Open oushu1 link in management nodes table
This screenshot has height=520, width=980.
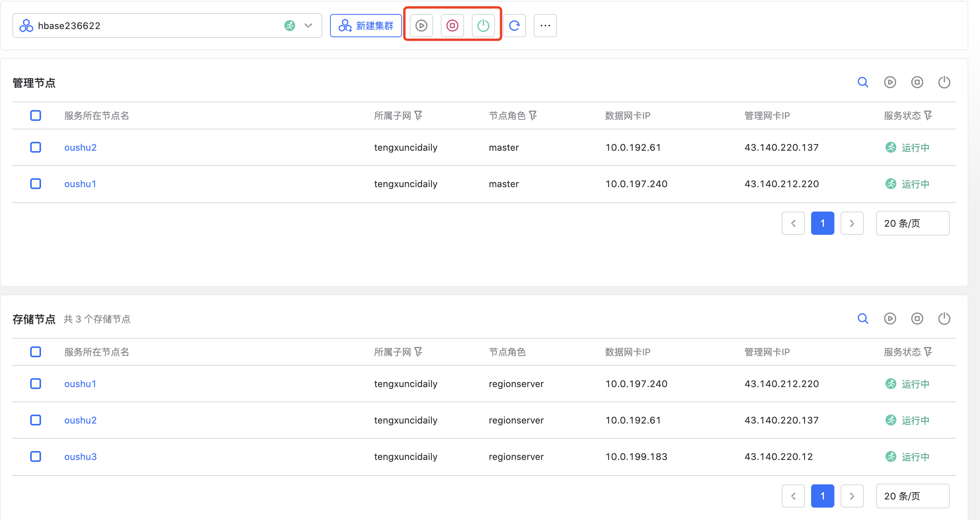(80, 184)
